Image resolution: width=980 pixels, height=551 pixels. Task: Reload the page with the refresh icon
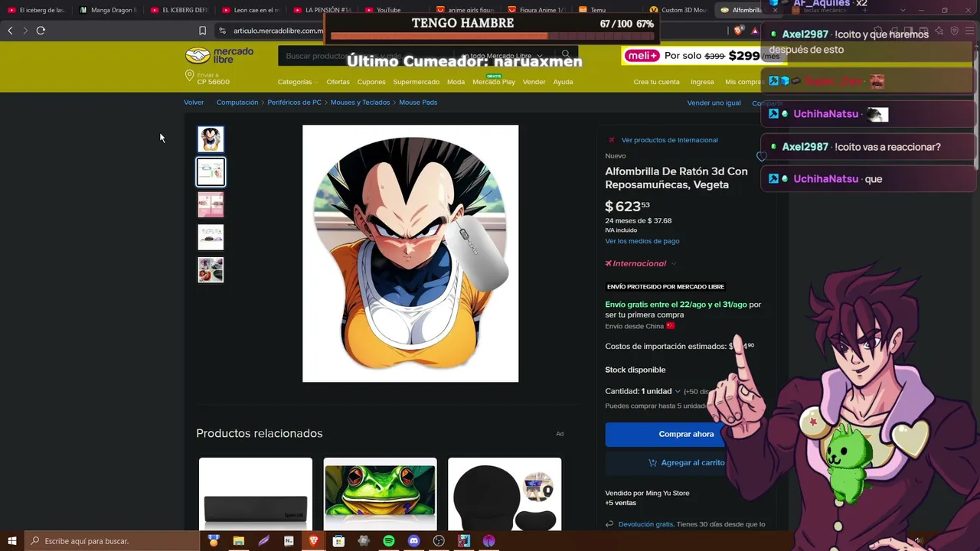41,31
